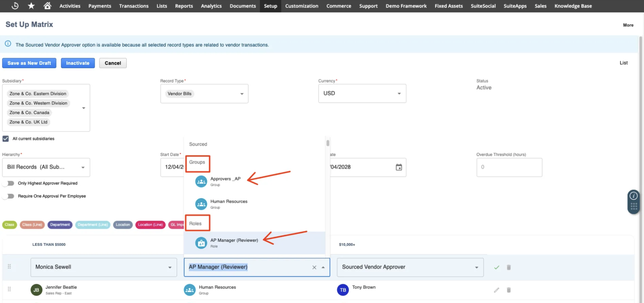Select the Department color tag

pos(60,225)
